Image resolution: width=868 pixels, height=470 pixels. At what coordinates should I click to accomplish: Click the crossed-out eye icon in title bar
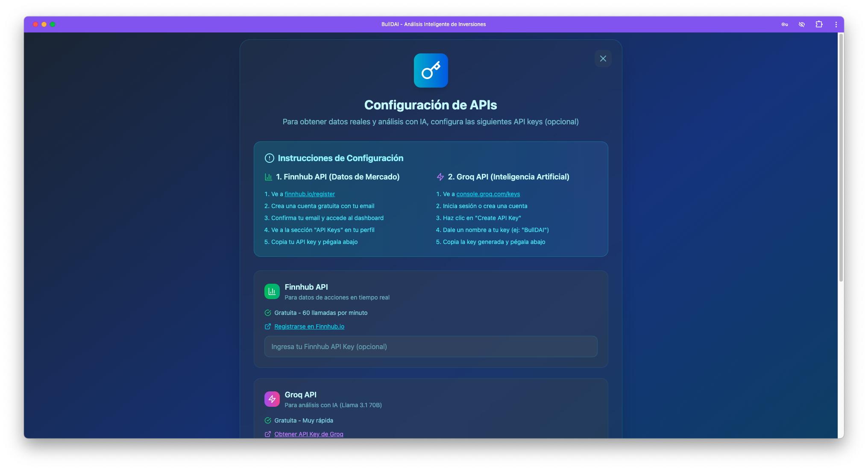click(x=801, y=24)
